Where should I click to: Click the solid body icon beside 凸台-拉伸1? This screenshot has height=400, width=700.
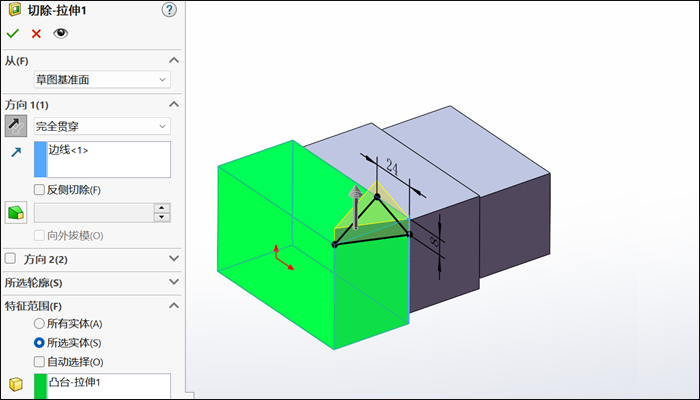pyautogui.click(x=16, y=384)
